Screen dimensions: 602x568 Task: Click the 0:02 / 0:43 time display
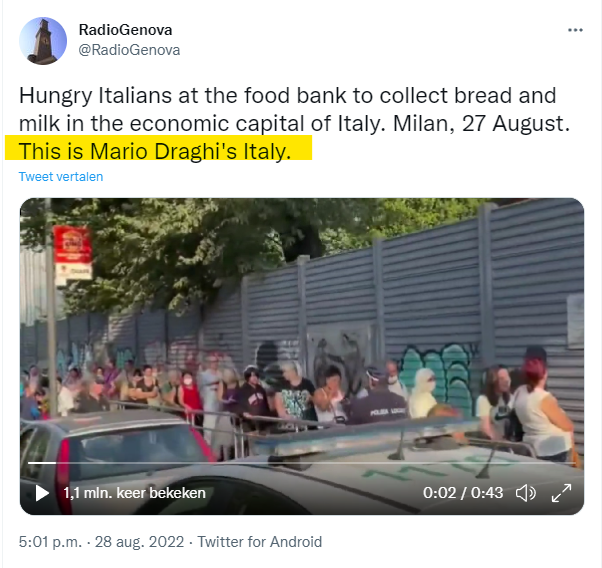tap(463, 493)
